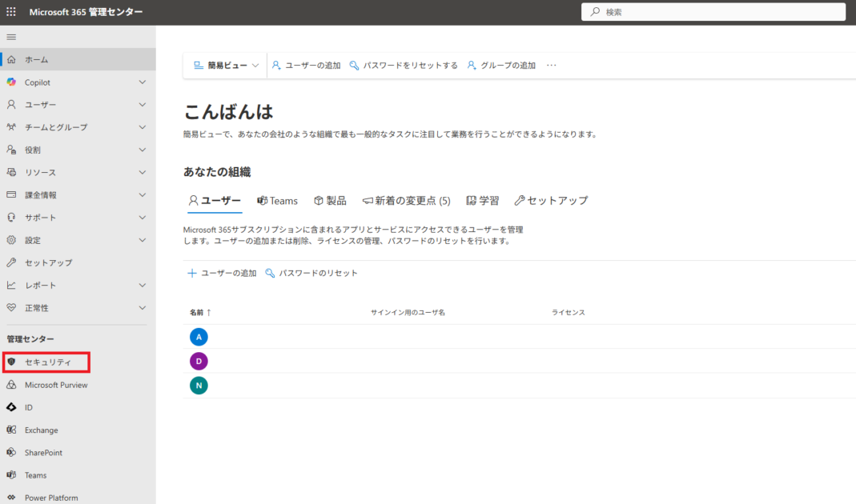Click the ユーザー person icon in sidebar
This screenshot has width=856, height=504.
[x=11, y=105]
